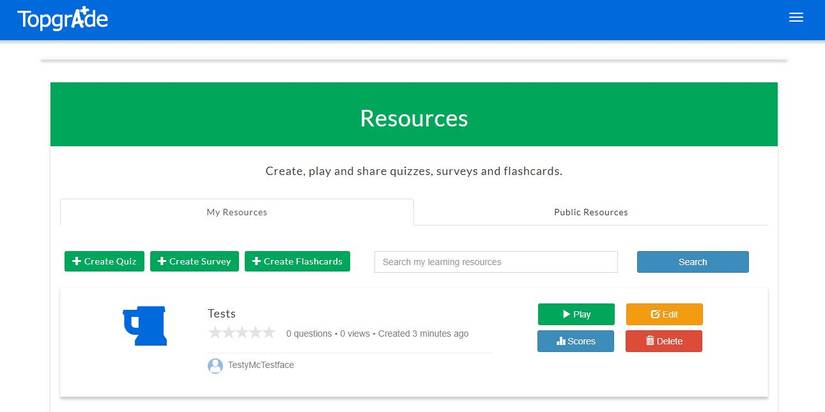Click the Resources heading banner

click(x=414, y=114)
